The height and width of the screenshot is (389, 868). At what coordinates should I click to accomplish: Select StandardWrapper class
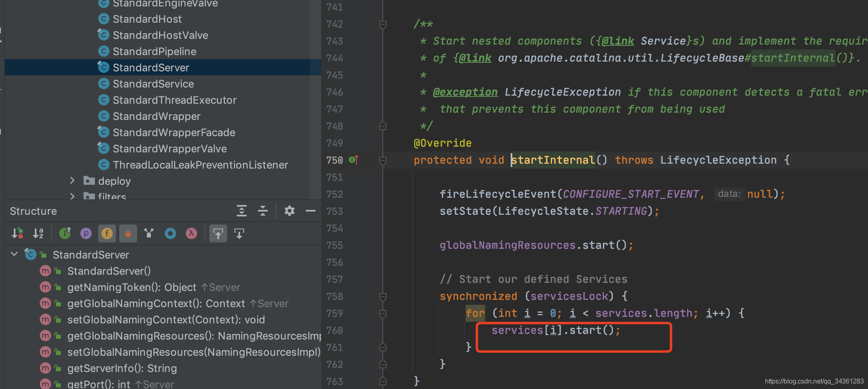click(x=157, y=116)
